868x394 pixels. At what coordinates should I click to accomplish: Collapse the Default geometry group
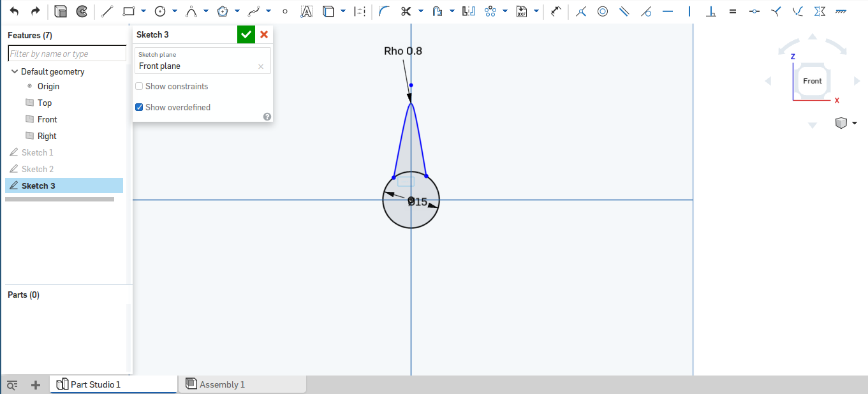tap(14, 71)
